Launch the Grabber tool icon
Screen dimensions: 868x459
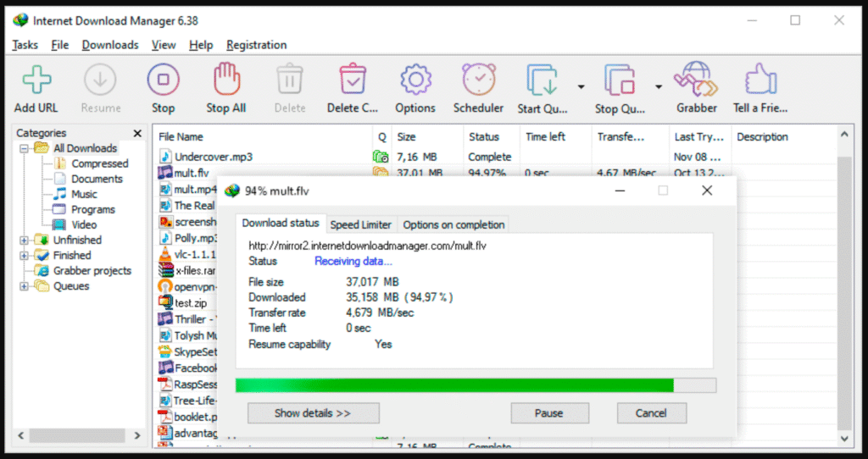696,80
